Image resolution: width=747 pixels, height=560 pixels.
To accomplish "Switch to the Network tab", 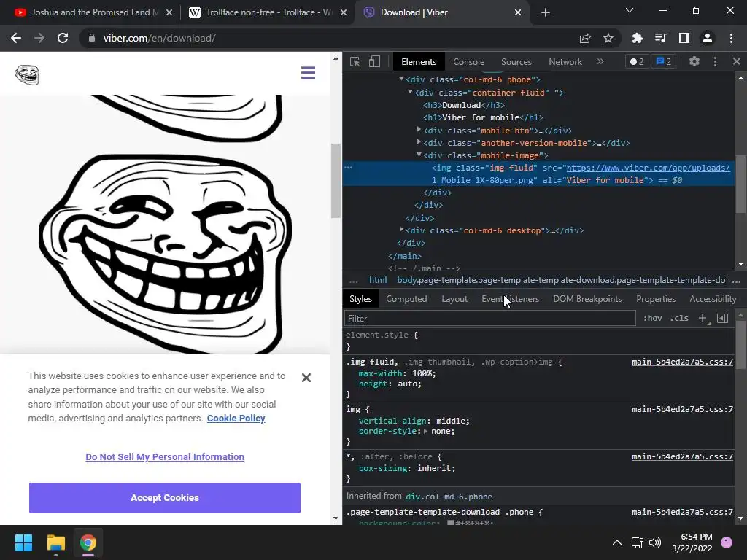I will click(565, 62).
